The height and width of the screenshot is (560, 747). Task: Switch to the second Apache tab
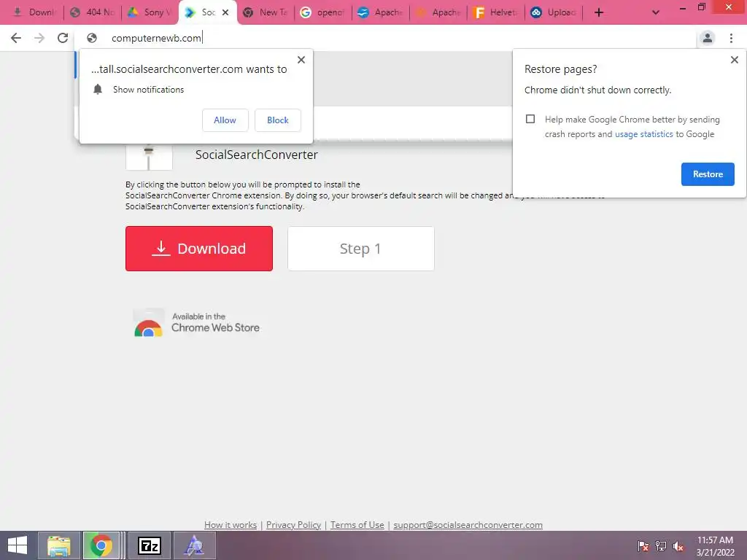coord(438,12)
